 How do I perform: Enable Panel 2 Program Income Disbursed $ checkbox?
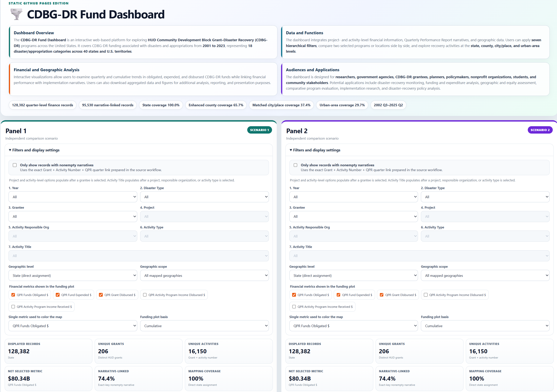coord(426,295)
